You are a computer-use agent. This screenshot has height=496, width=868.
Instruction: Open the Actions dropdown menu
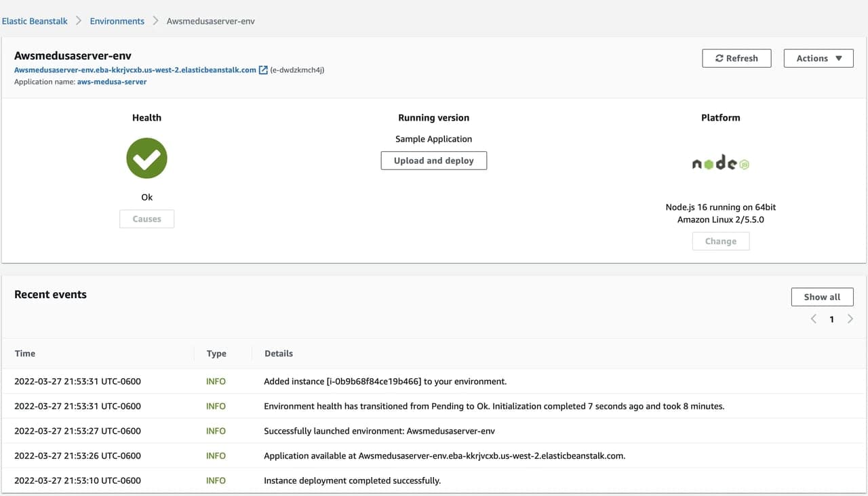click(x=818, y=58)
